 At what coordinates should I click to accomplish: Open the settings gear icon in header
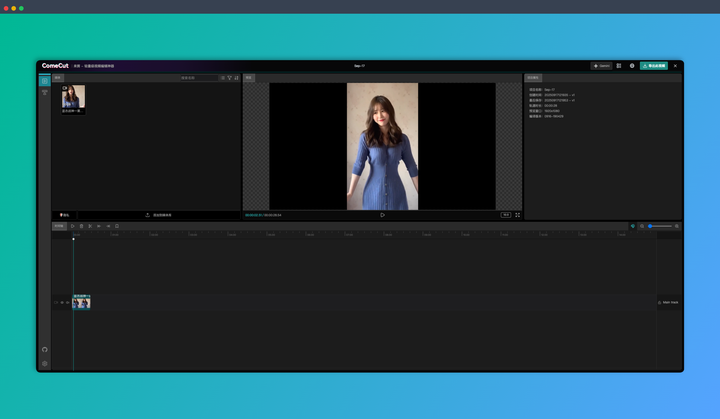point(632,66)
